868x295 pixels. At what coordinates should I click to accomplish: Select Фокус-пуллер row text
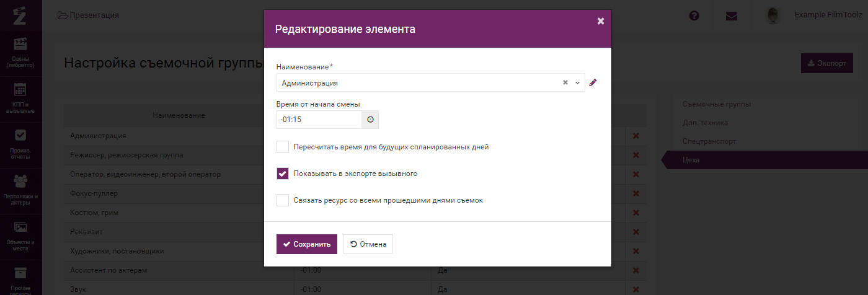[x=94, y=193]
